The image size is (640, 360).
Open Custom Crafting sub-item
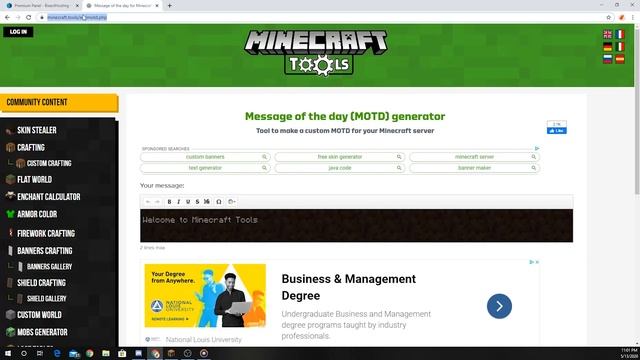pyautogui.click(x=49, y=163)
